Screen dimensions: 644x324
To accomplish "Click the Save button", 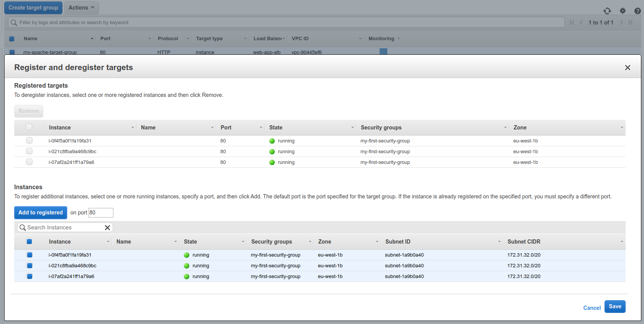I will (615, 306).
